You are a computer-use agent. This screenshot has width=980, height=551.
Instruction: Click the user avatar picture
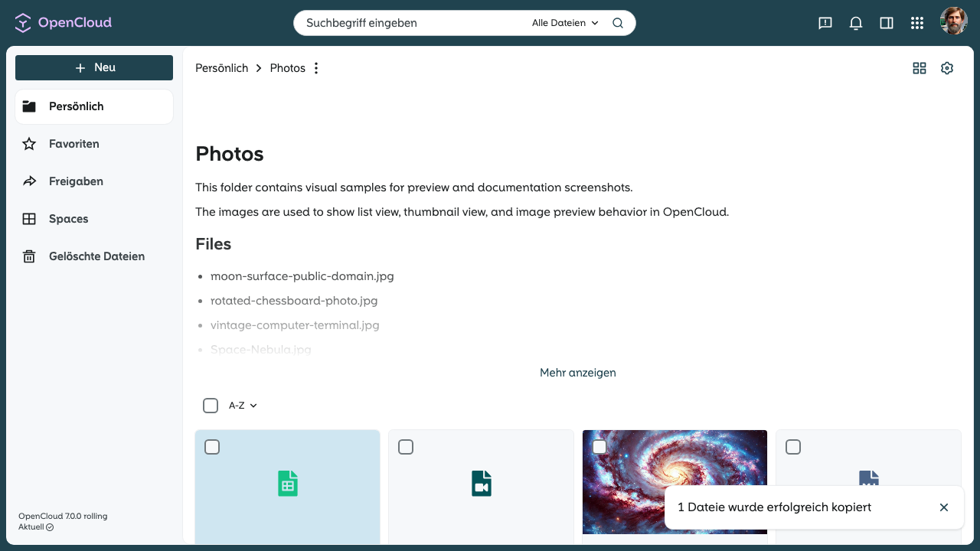(x=954, y=21)
